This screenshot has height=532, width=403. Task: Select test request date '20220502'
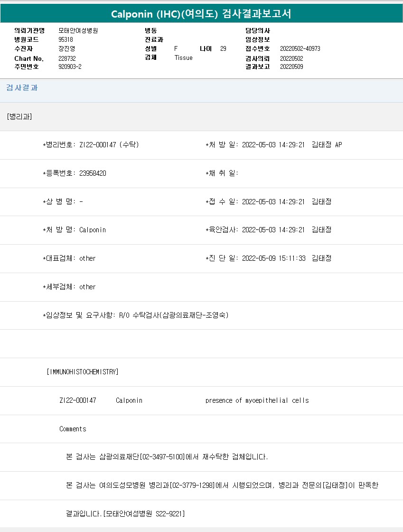(x=291, y=59)
